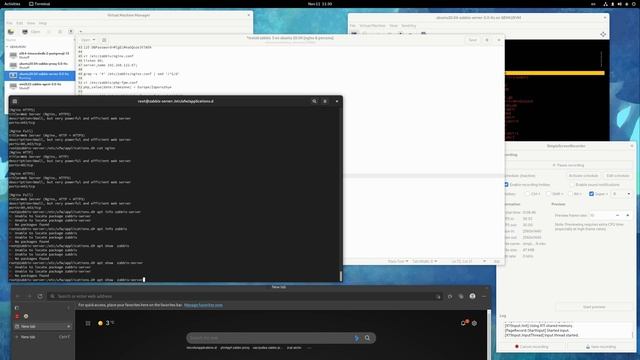Image resolution: width=640 pixels, height=360 pixels.
Task: Click the Save button in text editor
Action: pyautogui.click(x=473, y=40)
